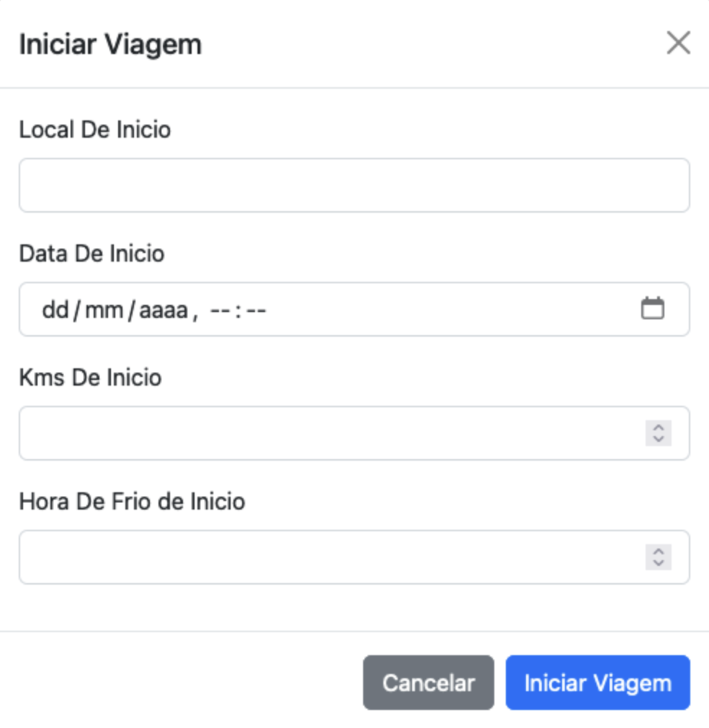Click the Hora De Frio de Inicio label
The height and width of the screenshot is (728, 709).
point(132,502)
